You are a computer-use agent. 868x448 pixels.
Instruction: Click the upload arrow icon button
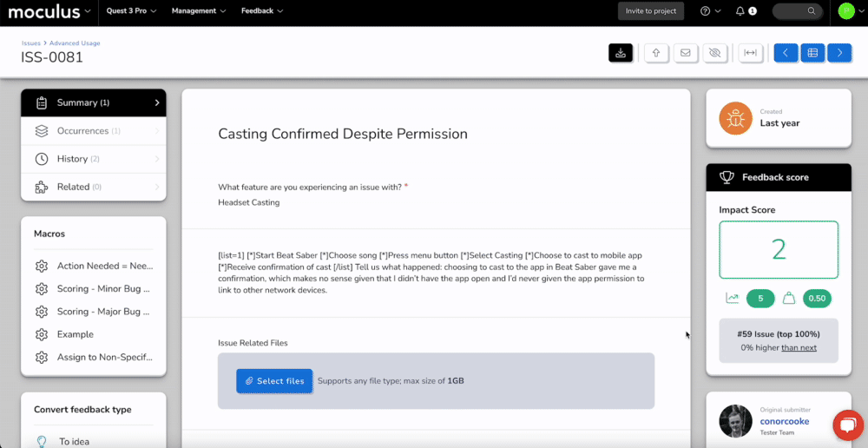(656, 53)
